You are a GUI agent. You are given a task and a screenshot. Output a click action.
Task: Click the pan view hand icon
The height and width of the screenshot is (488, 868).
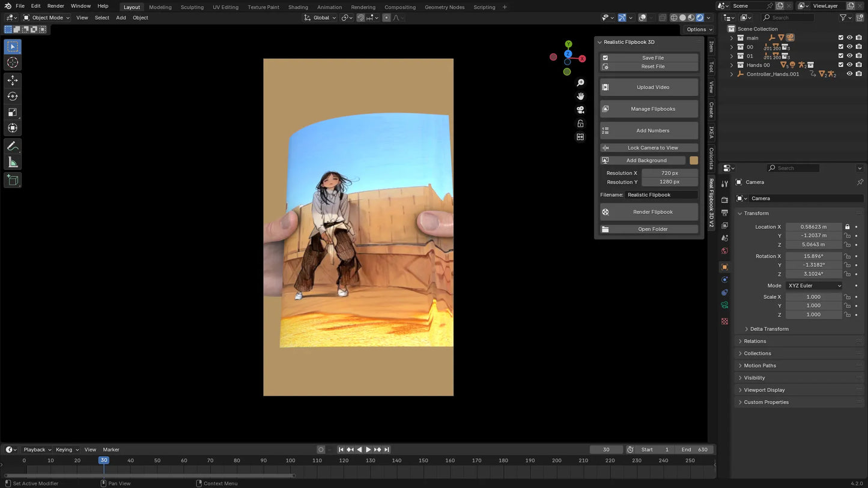coord(580,96)
